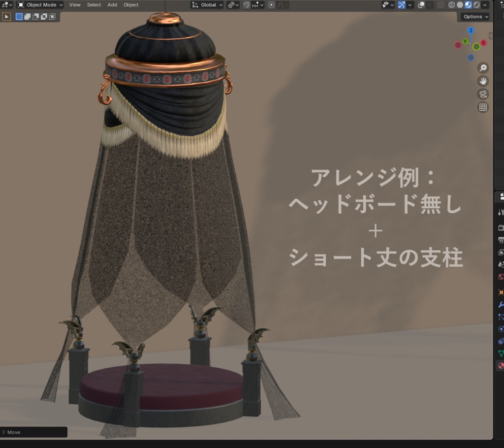Toggle the camera view icon
The height and width of the screenshot is (448, 504).
pyautogui.click(x=483, y=94)
